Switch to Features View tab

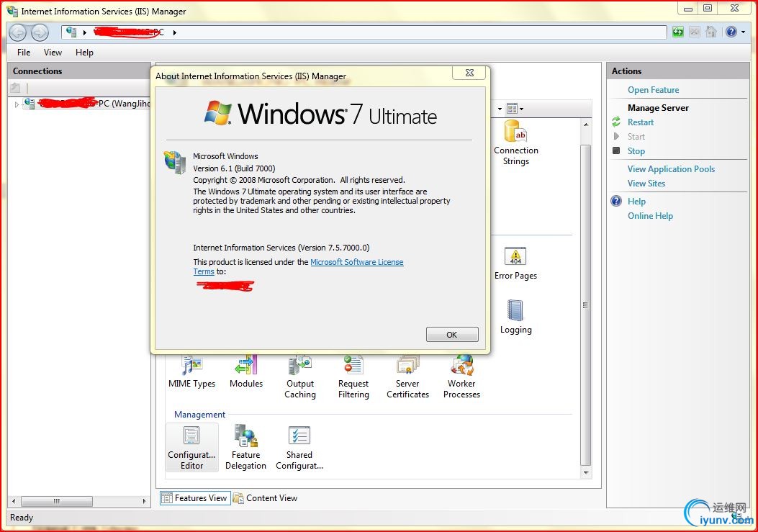(195, 497)
